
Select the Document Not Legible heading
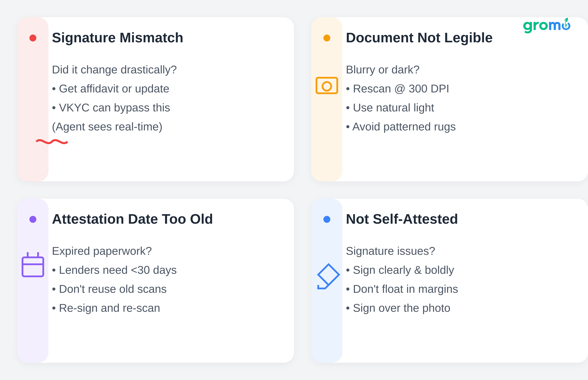pyautogui.click(x=419, y=38)
